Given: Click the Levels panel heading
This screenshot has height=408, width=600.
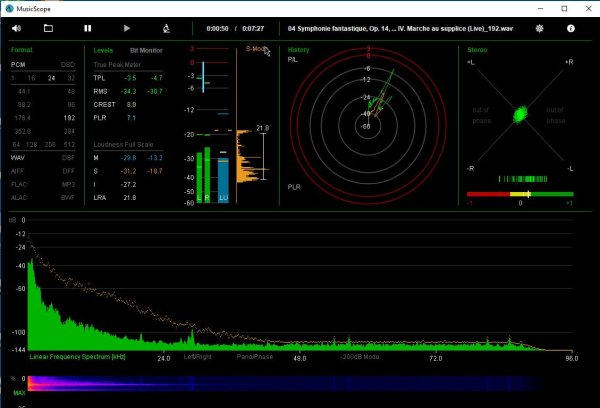Looking at the screenshot, I should (x=103, y=49).
